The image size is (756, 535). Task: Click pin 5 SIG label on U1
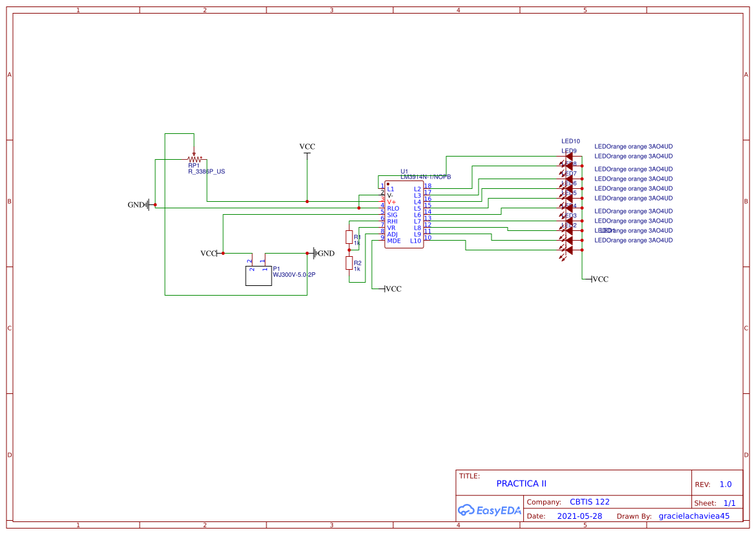click(391, 213)
